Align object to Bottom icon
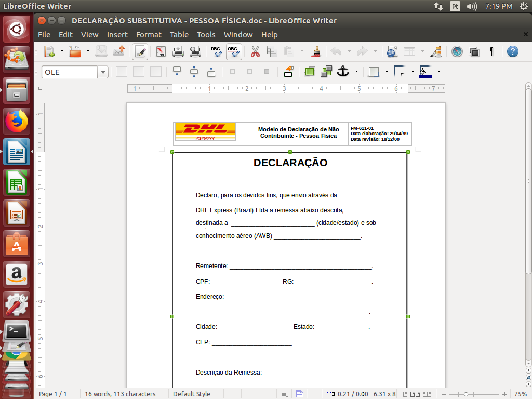Image resolution: width=532 pixels, height=399 pixels. pos(211,72)
